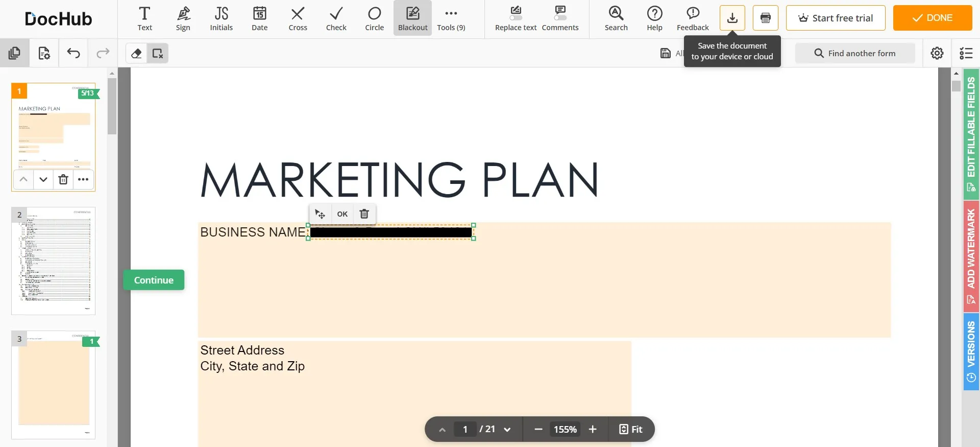
Task: Go to next page arrow
Action: tap(507, 430)
